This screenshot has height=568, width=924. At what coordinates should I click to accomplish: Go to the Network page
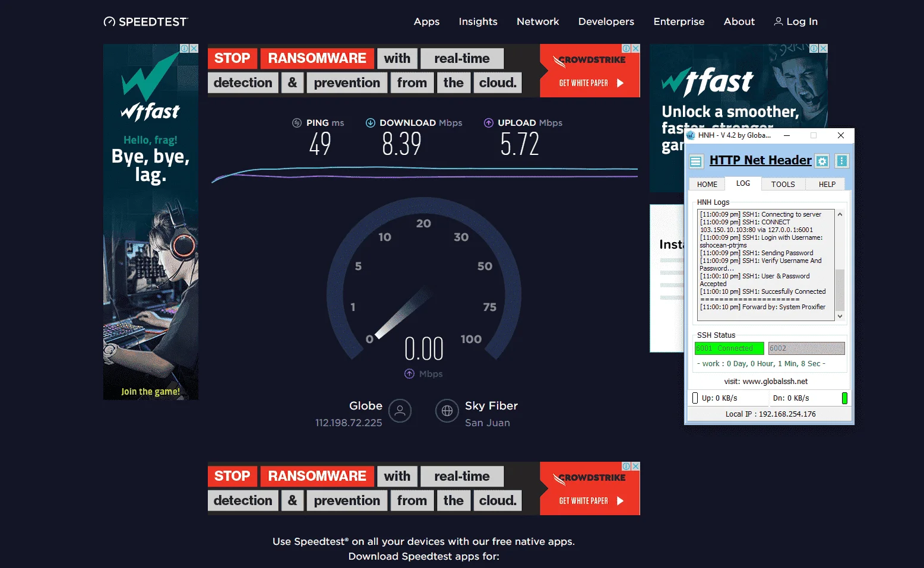tap(537, 22)
